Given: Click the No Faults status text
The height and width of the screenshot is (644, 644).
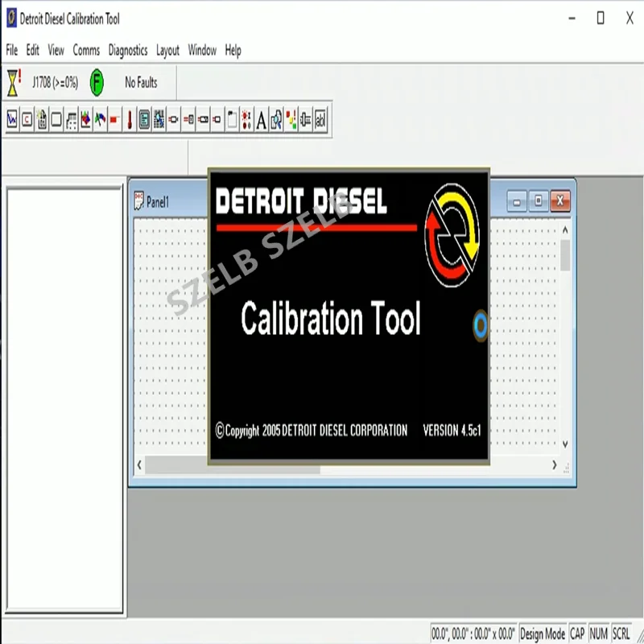Looking at the screenshot, I should click(x=141, y=83).
